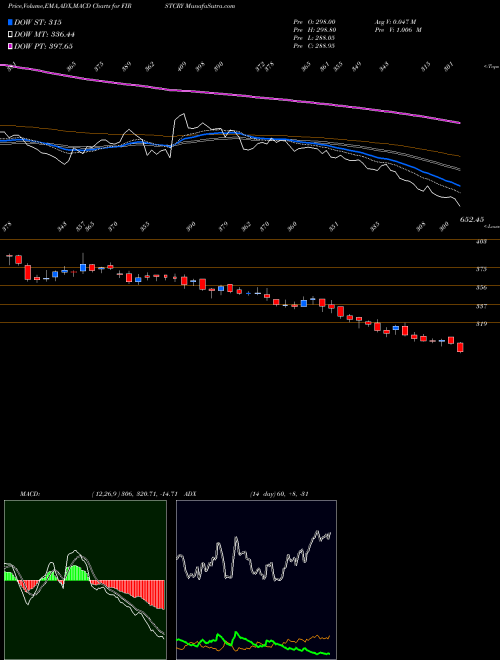Select the 'DOW ST: 315' legend label
This screenshot has height=660, width=500.
[38, 23]
